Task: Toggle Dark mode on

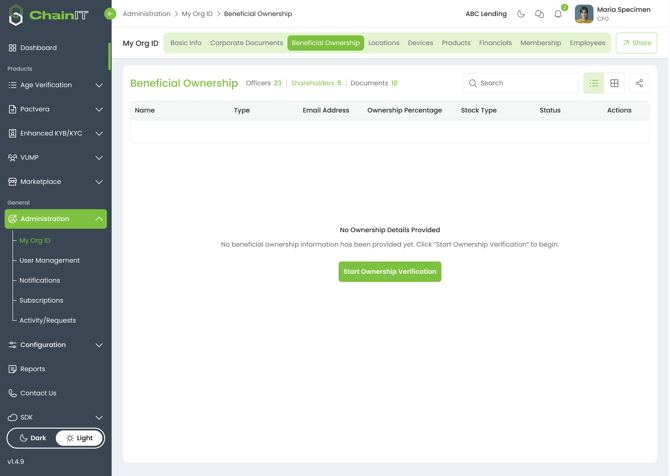Action: tap(33, 438)
